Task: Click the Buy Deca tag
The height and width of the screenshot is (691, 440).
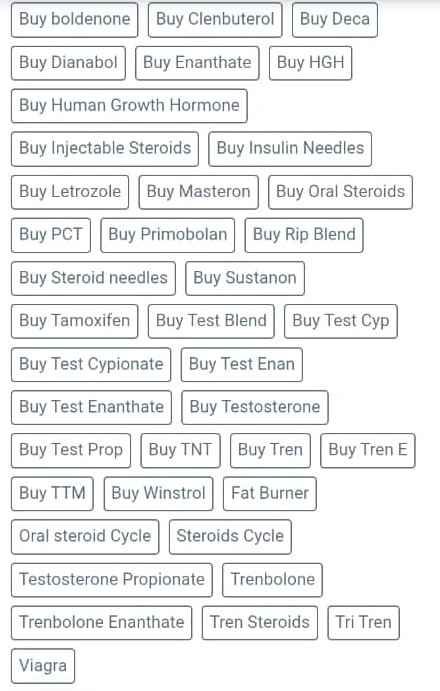Action: coord(335,20)
